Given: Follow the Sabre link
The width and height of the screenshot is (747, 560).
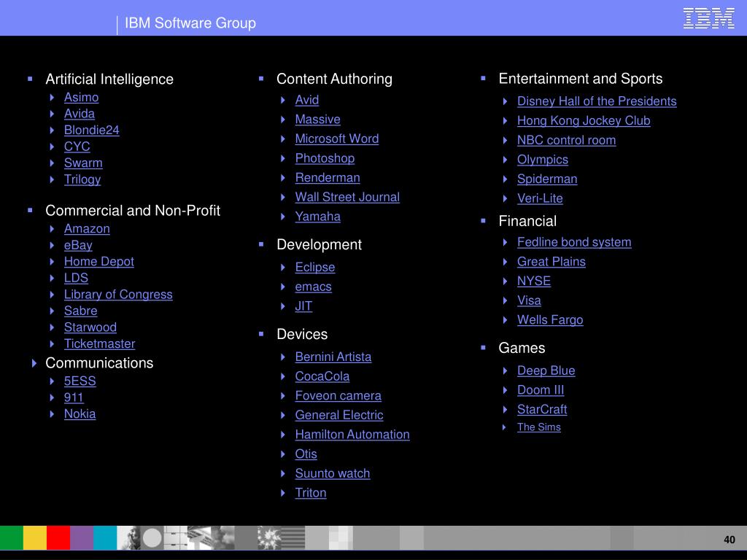Looking at the screenshot, I should (80, 311).
